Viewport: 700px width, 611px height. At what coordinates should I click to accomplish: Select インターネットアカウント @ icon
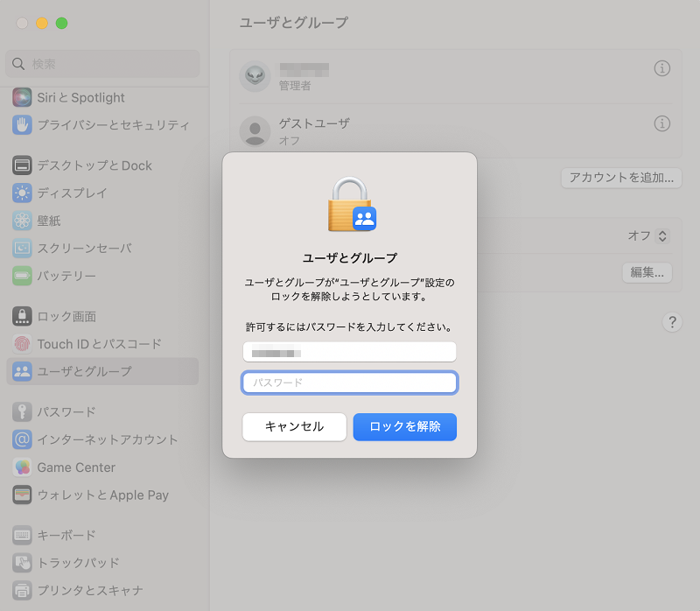tap(22, 439)
